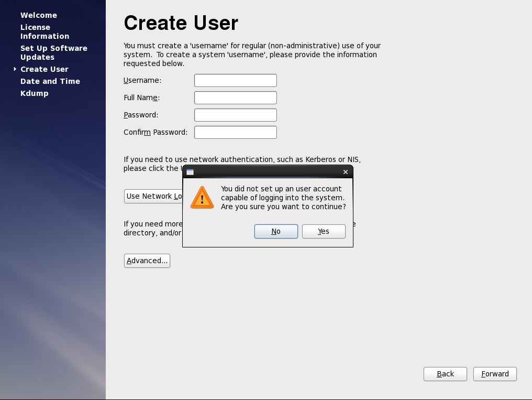The height and width of the screenshot is (400, 532).
Task: Click the dialog warning message text
Action: tap(283, 198)
